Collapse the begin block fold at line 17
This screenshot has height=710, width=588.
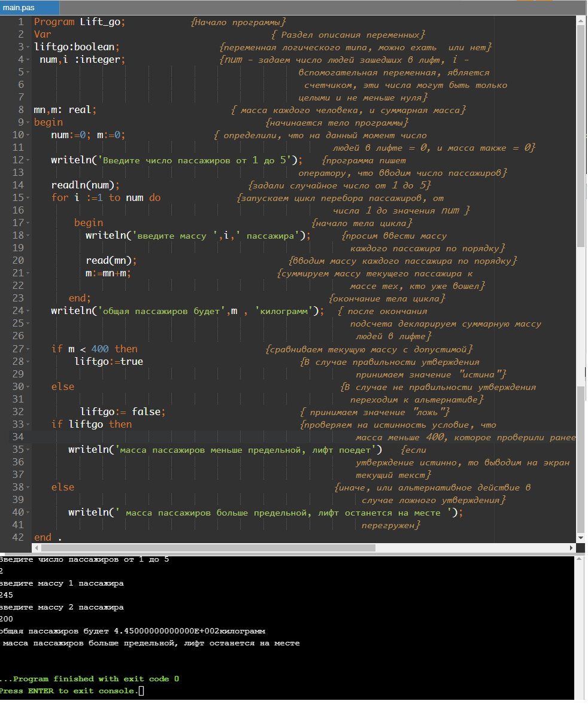(x=28, y=223)
